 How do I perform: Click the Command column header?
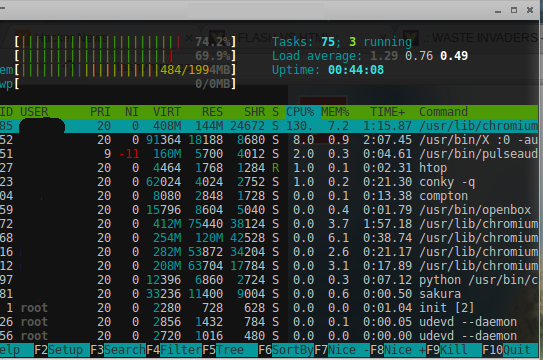(x=443, y=112)
